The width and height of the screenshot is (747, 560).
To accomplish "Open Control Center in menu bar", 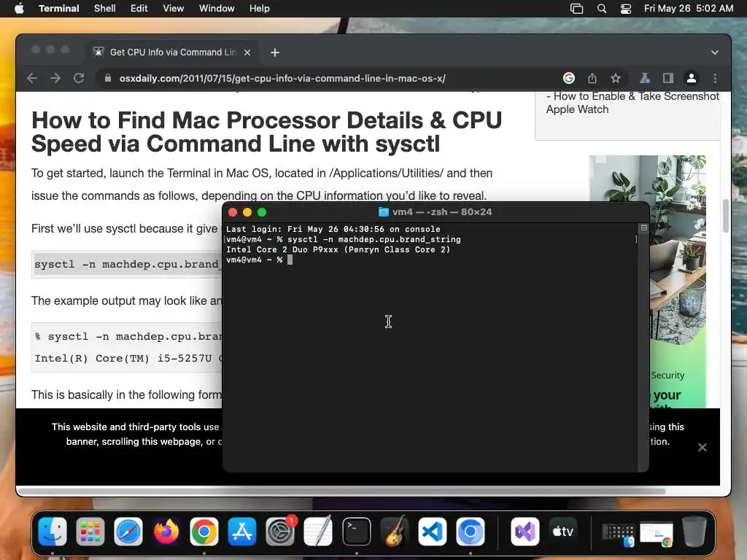I will click(625, 9).
